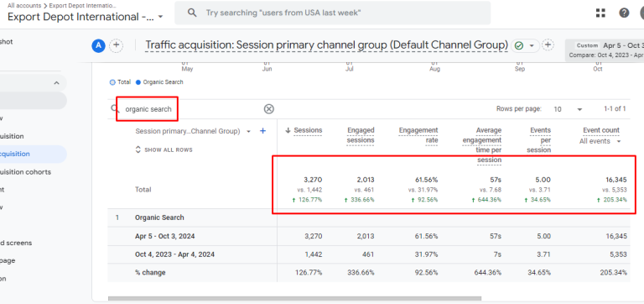Screen dimensions: 644x304
Task: Click the add comparison plus button
Action: tap(117, 45)
